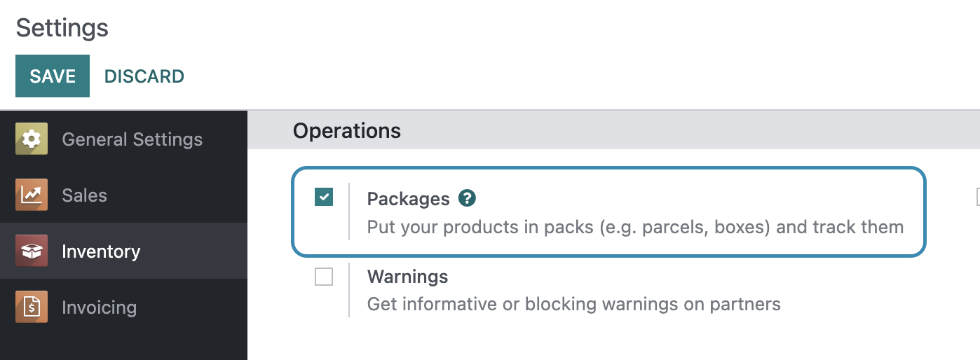Click the Warnings setting label

coord(407,277)
